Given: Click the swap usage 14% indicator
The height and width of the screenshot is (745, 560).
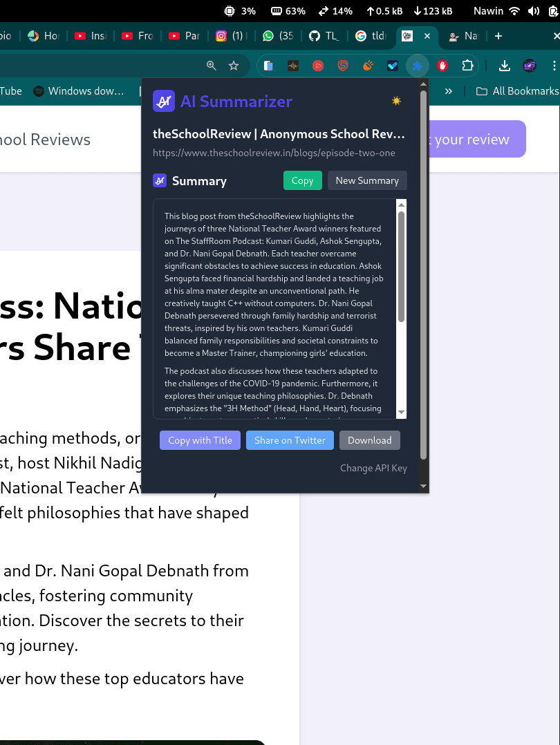Looking at the screenshot, I should (x=335, y=11).
